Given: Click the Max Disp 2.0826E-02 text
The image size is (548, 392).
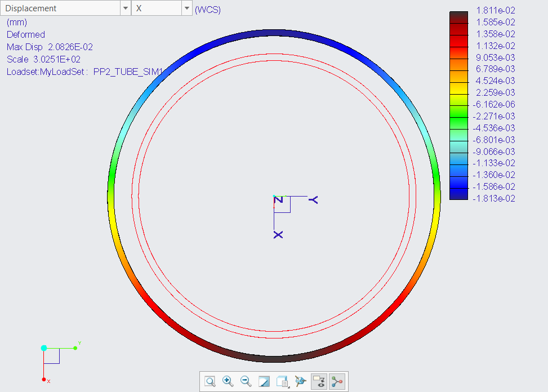Looking at the screenshot, I should (x=50, y=47).
